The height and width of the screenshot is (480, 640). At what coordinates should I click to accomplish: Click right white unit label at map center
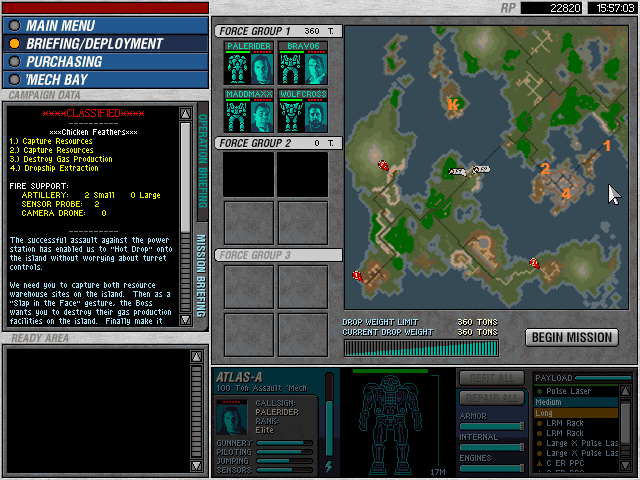[x=481, y=169]
